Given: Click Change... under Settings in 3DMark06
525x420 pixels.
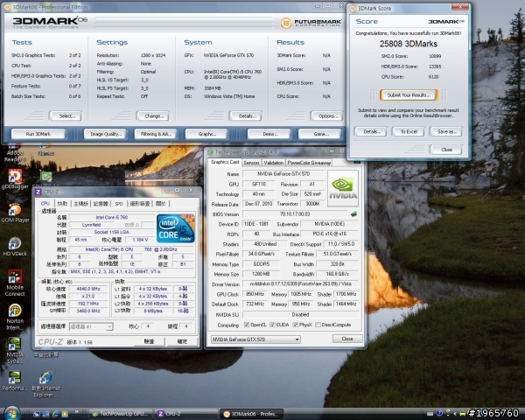Looking at the screenshot, I should pyautogui.click(x=153, y=115).
